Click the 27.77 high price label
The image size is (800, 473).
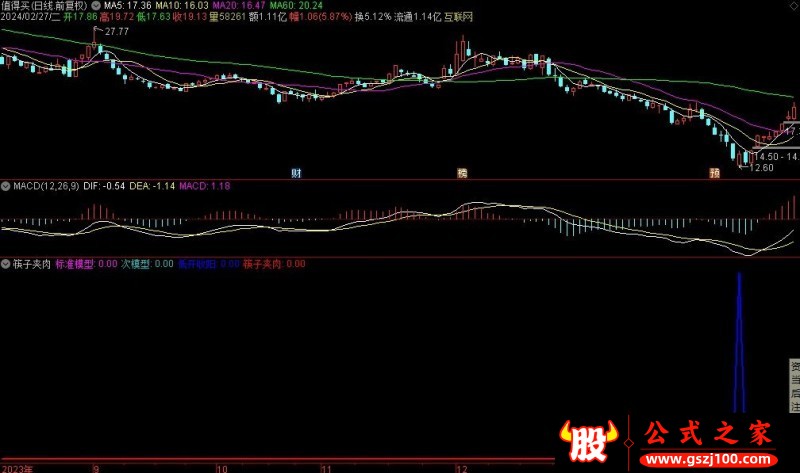tap(116, 33)
